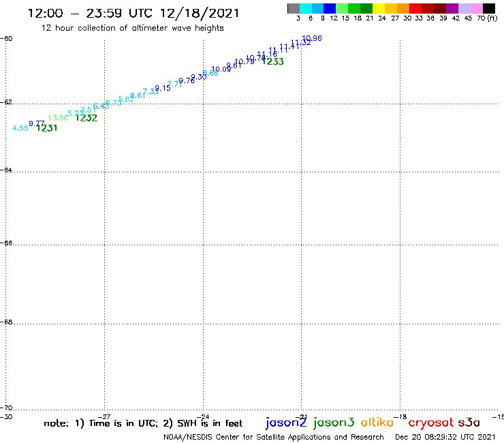Click the -18 longitude axis label
The height and width of the screenshot is (443, 504).
click(x=400, y=417)
